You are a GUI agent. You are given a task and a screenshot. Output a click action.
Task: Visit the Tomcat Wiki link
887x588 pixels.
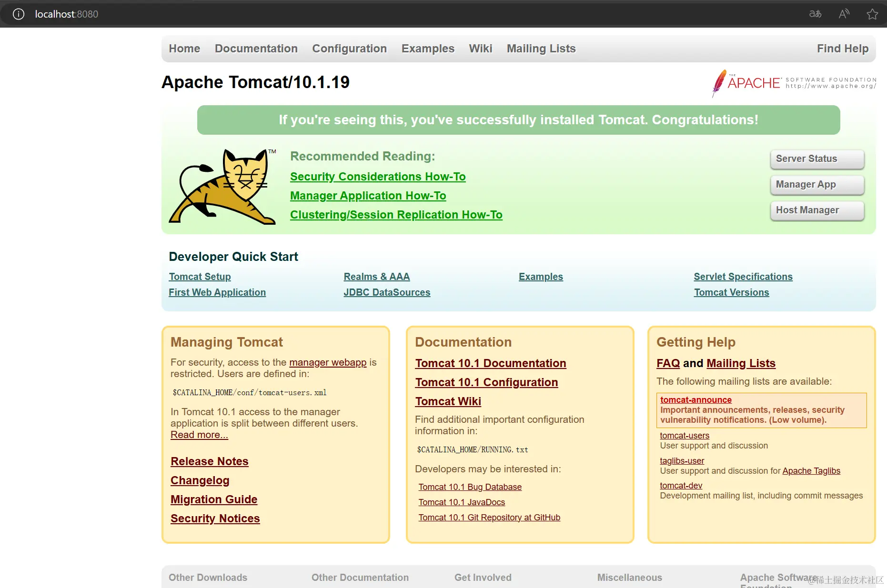(x=448, y=401)
